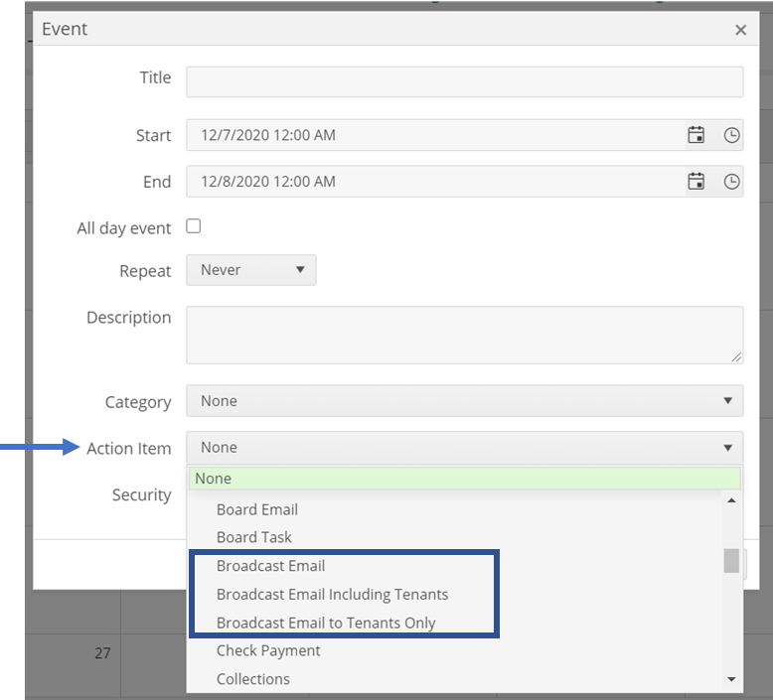Select Board Task action item
773x700 pixels.
pyautogui.click(x=254, y=537)
